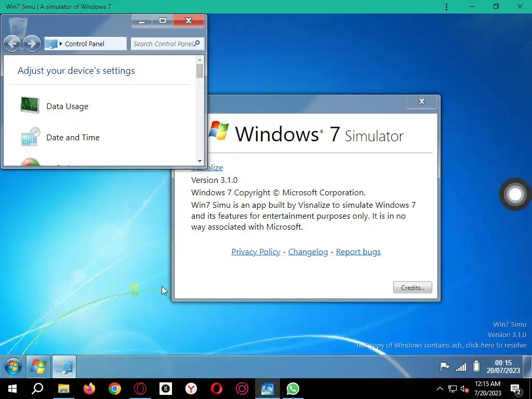Open the Action Center flag tray icon
532x399 pixels.
point(445,366)
